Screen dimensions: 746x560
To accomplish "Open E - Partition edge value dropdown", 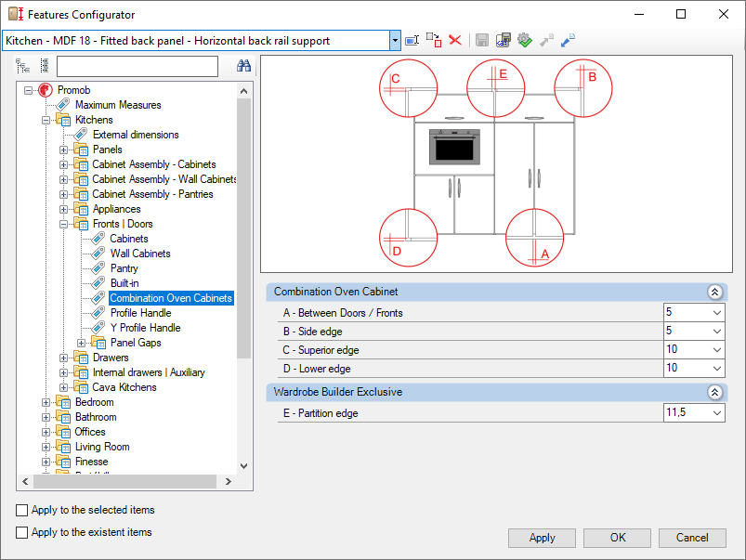I will [x=717, y=413].
